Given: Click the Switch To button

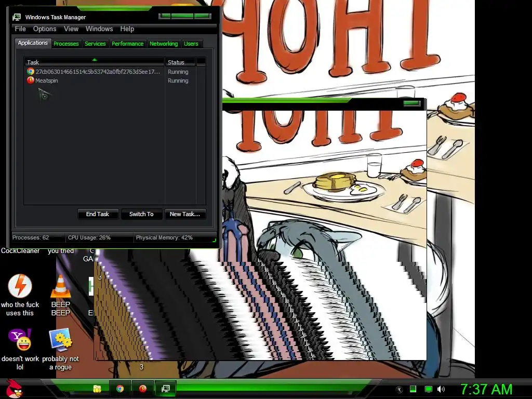Looking at the screenshot, I should (141, 214).
